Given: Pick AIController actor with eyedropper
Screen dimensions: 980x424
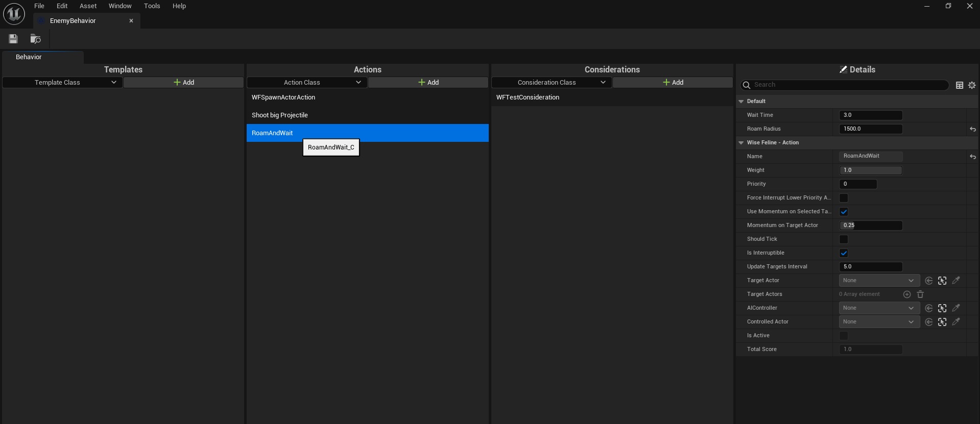Looking at the screenshot, I should coord(956,308).
